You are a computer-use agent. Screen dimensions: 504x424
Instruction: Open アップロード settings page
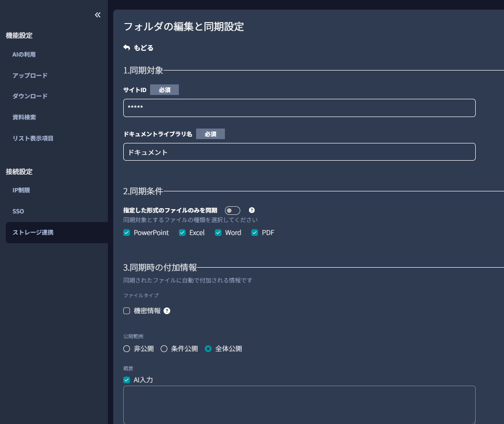30,76
